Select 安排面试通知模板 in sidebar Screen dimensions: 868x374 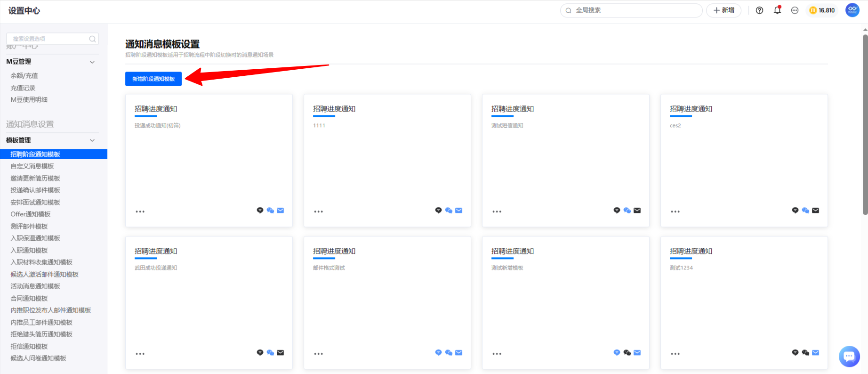pyautogui.click(x=35, y=203)
